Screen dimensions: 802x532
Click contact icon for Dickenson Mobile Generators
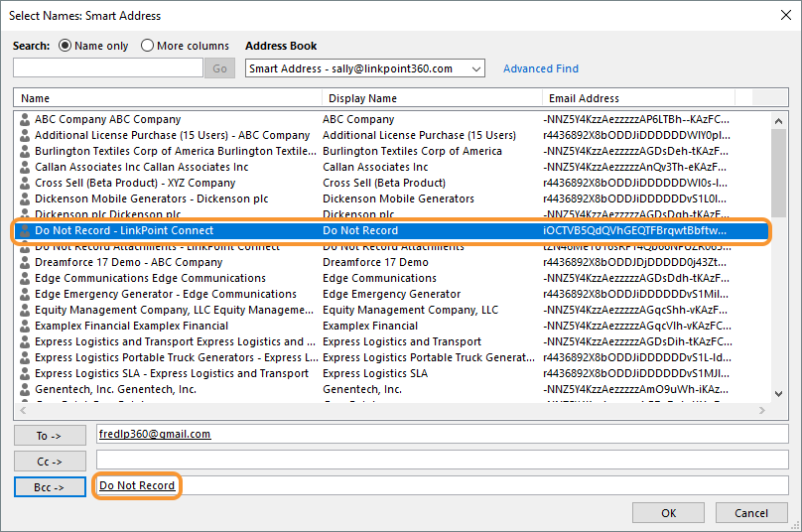pyautogui.click(x=25, y=199)
